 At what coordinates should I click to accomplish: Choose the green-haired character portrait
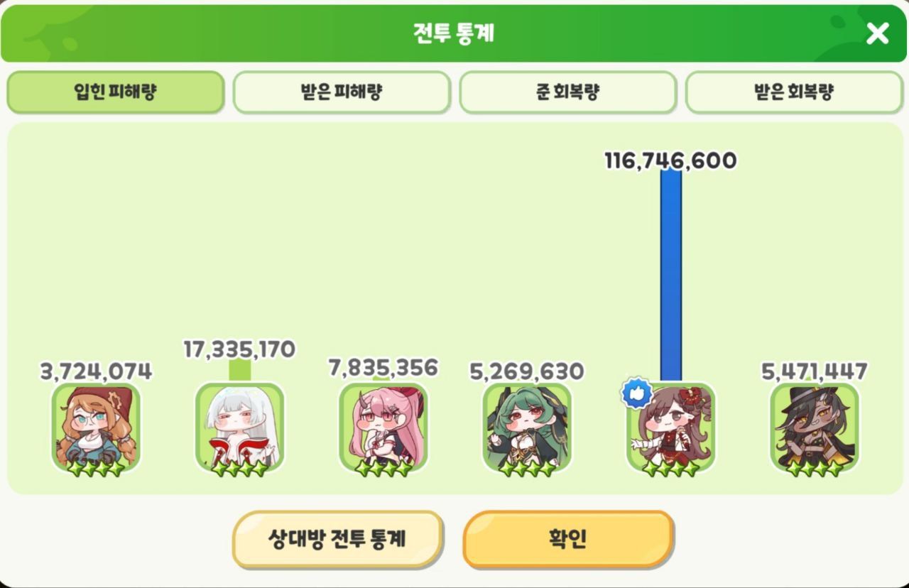click(528, 428)
